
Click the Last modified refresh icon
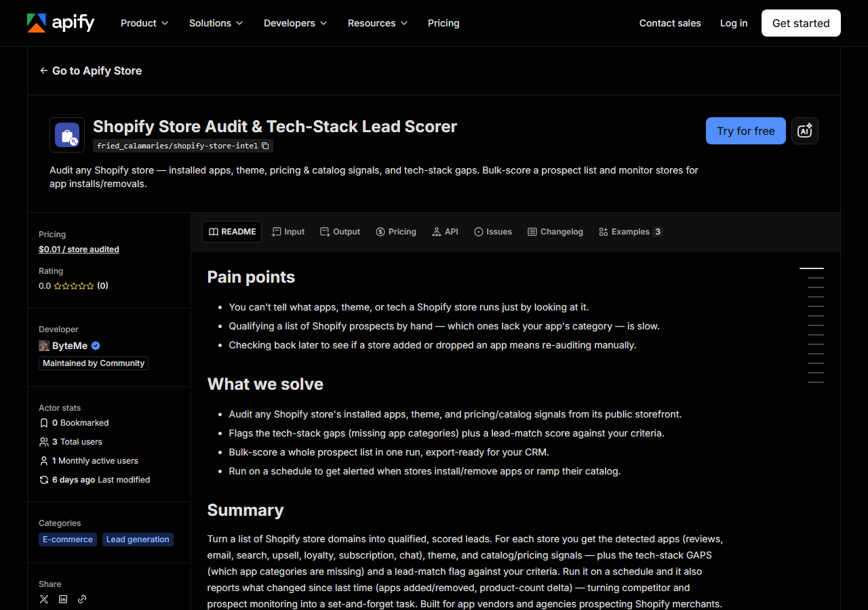[44, 480]
